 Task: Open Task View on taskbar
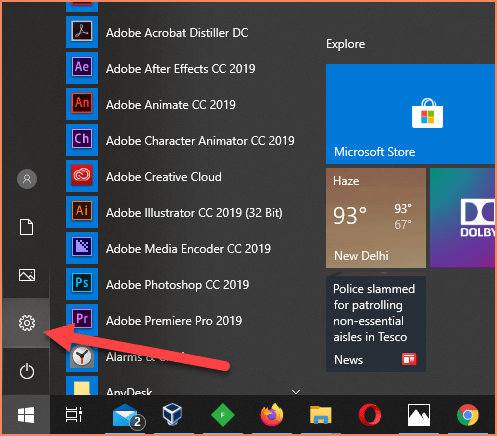click(x=74, y=415)
